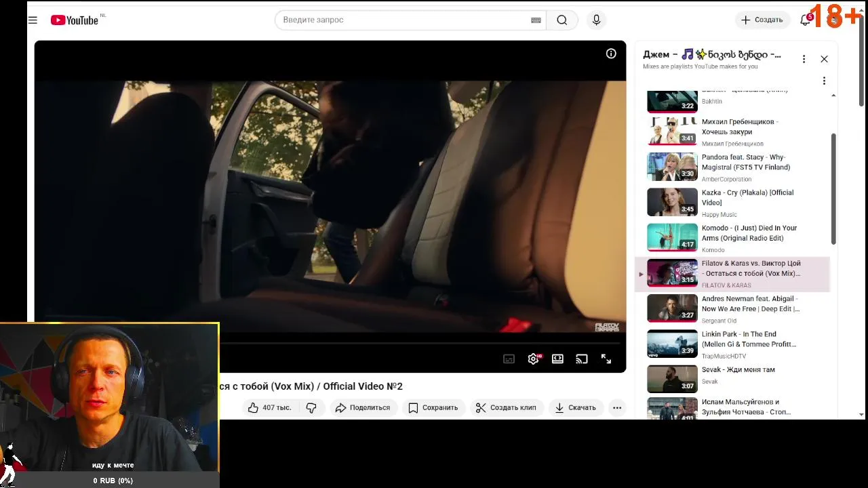The width and height of the screenshot is (868, 488).
Task: Click the Поделиться share button
Action: click(363, 407)
